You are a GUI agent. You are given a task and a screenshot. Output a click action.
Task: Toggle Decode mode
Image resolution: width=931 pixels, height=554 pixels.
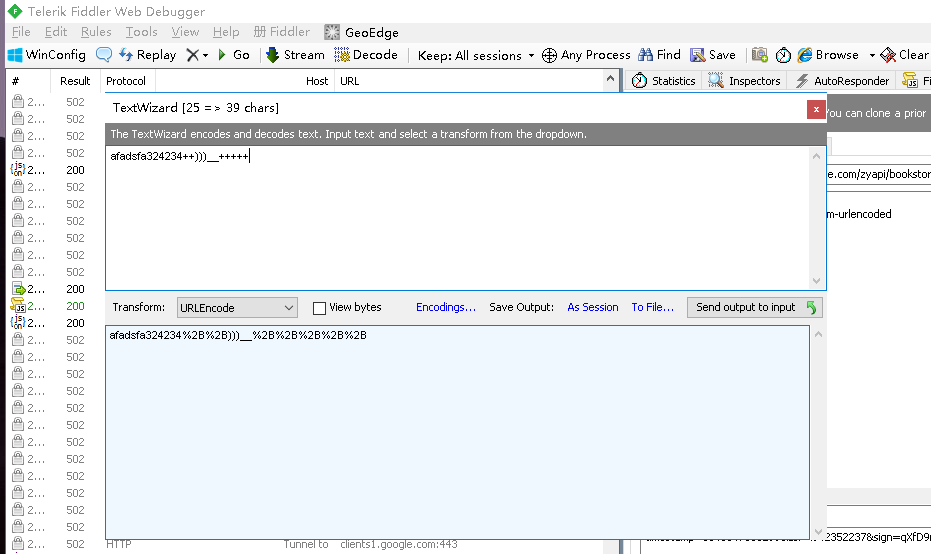(x=366, y=55)
